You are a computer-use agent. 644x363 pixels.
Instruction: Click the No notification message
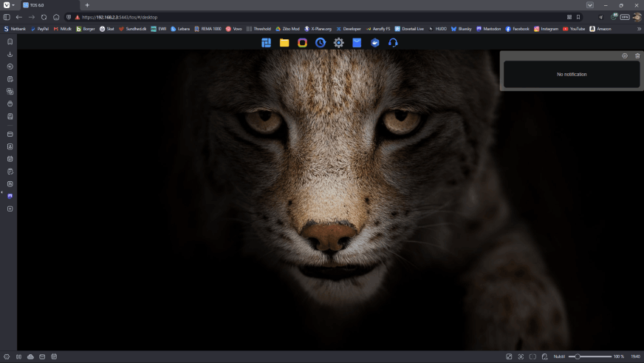pos(572,75)
